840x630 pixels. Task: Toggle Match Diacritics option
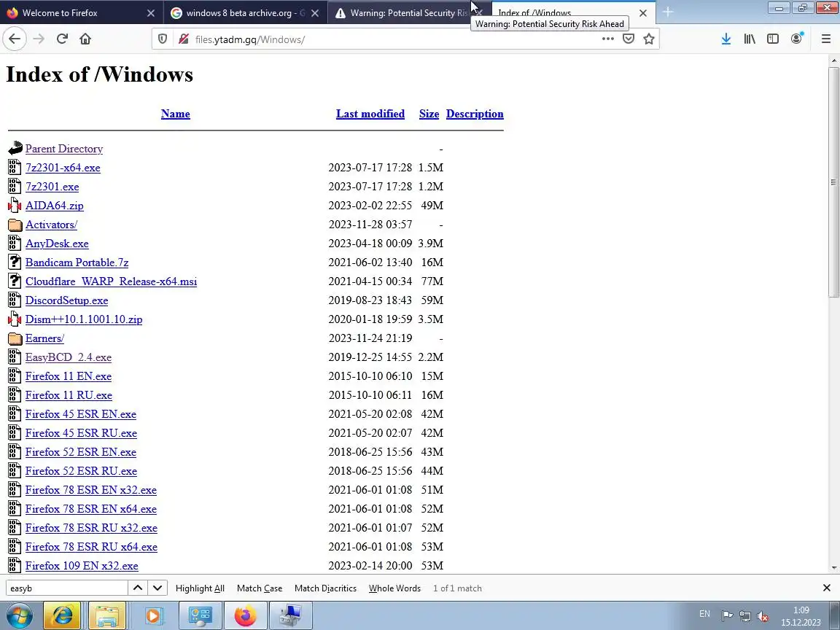pos(325,588)
